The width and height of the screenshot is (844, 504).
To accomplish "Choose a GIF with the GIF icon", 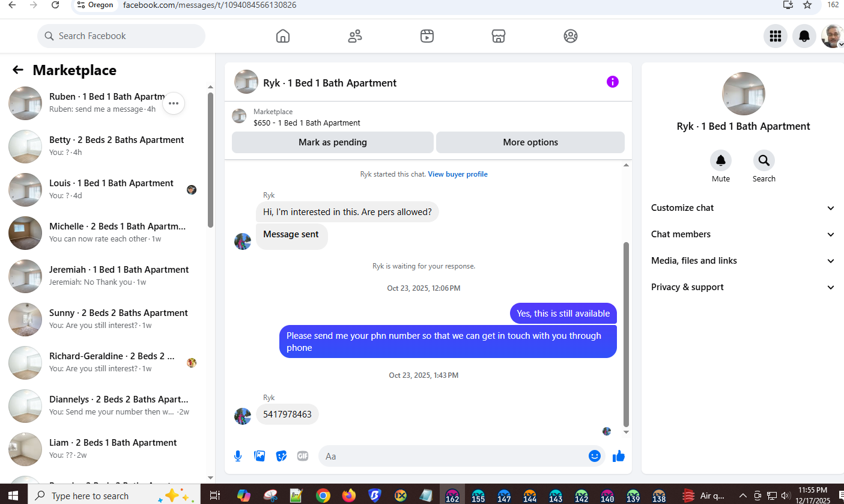I will [303, 456].
